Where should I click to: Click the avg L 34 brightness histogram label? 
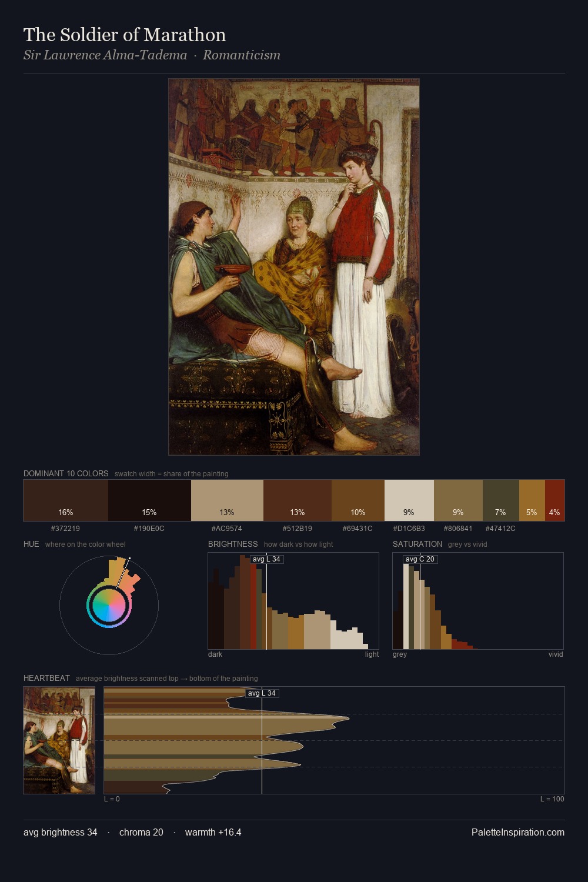click(267, 559)
